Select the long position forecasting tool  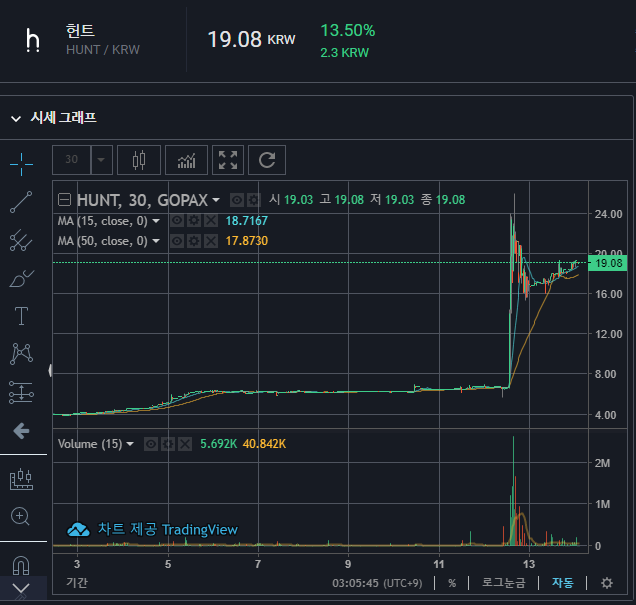[21, 393]
